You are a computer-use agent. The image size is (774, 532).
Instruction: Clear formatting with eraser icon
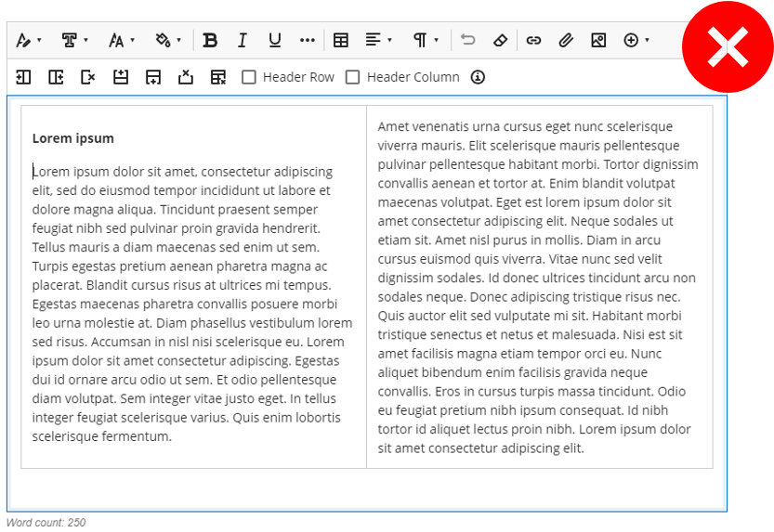coord(500,41)
